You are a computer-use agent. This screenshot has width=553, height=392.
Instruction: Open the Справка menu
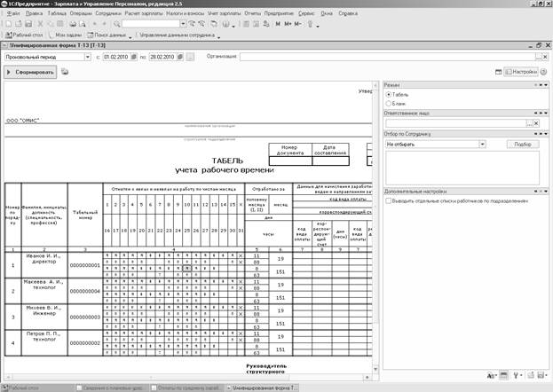348,13
